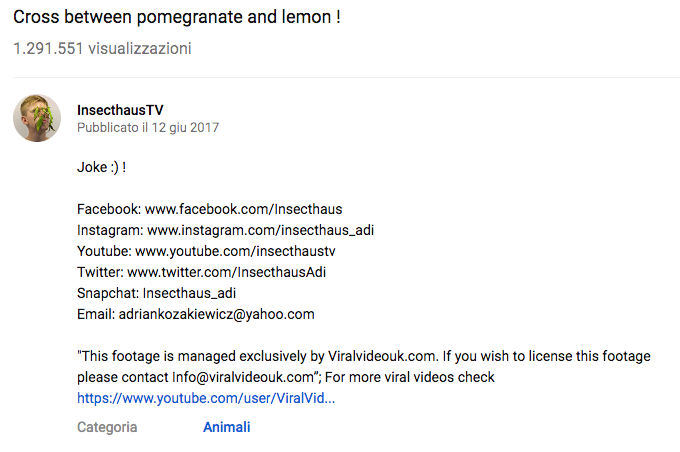The image size is (680, 452).
Task: Click the 'Email:' label in the description
Action: pos(95,314)
